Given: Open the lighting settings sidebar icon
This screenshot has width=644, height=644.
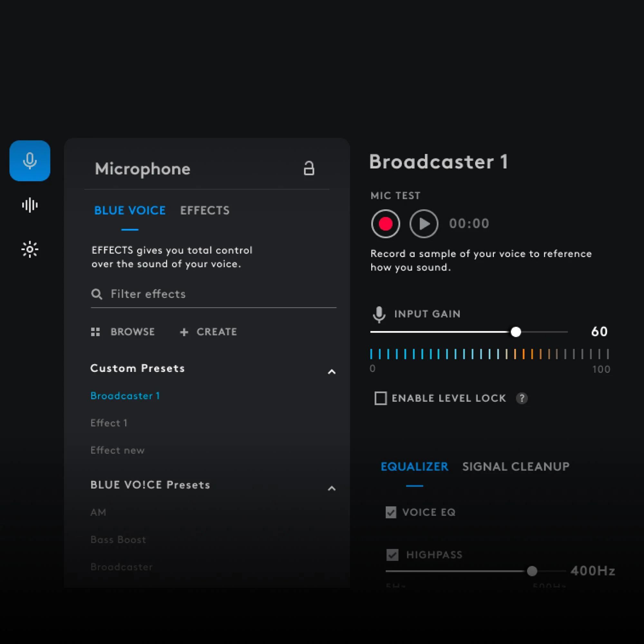Looking at the screenshot, I should [x=30, y=249].
